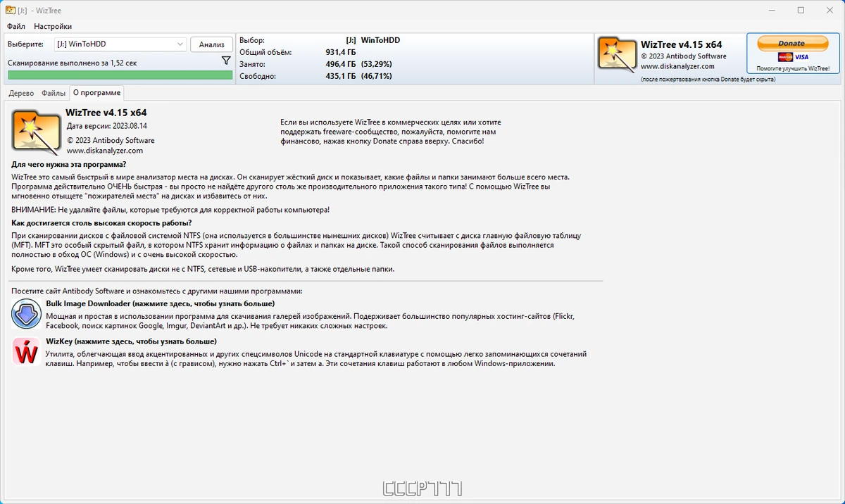Click the large WizTree logo in About page
Image resolution: width=845 pixels, height=504 pixels.
point(36,131)
